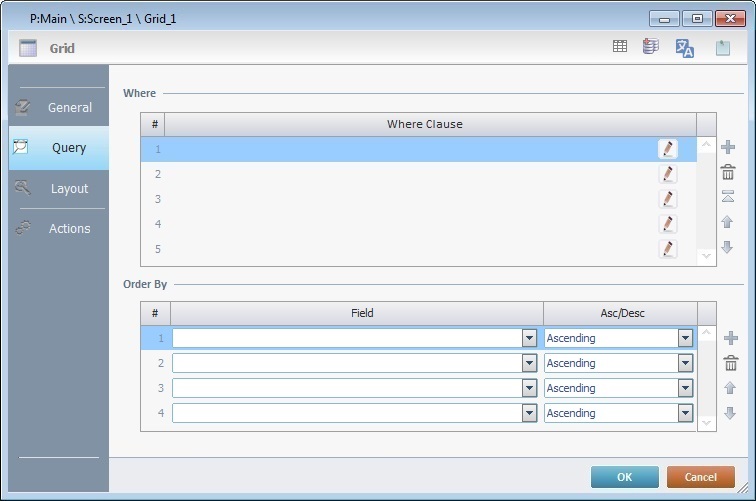
Task: Click the Cancel button
Action: [701, 477]
